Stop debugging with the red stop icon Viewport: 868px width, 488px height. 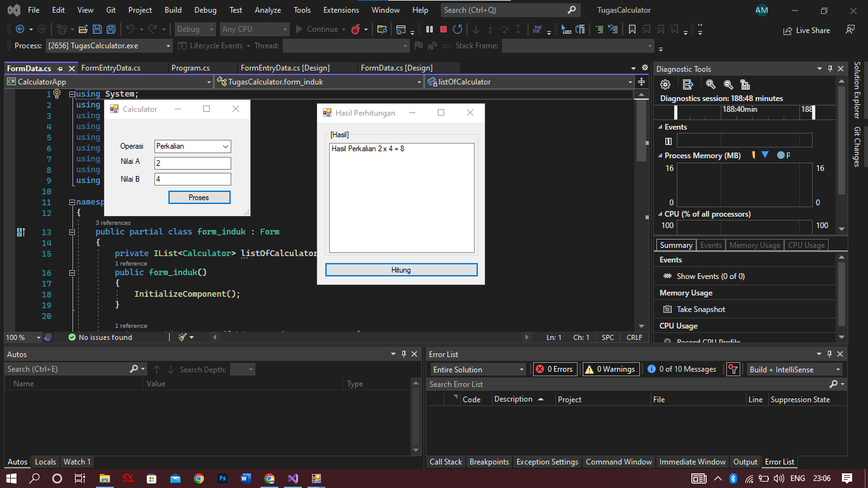pos(444,29)
